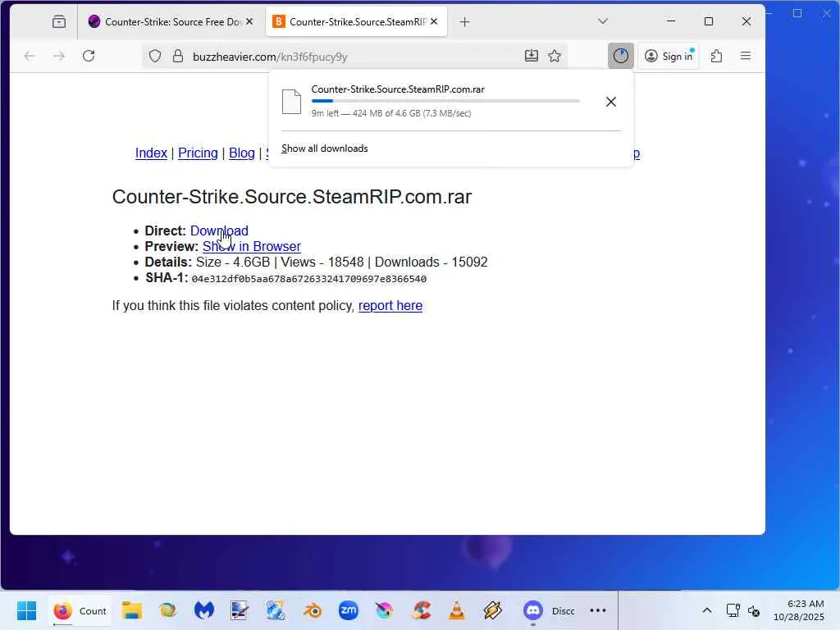This screenshot has width=840, height=630.
Task: Click the downloading file icon in panel
Action: [292, 101]
